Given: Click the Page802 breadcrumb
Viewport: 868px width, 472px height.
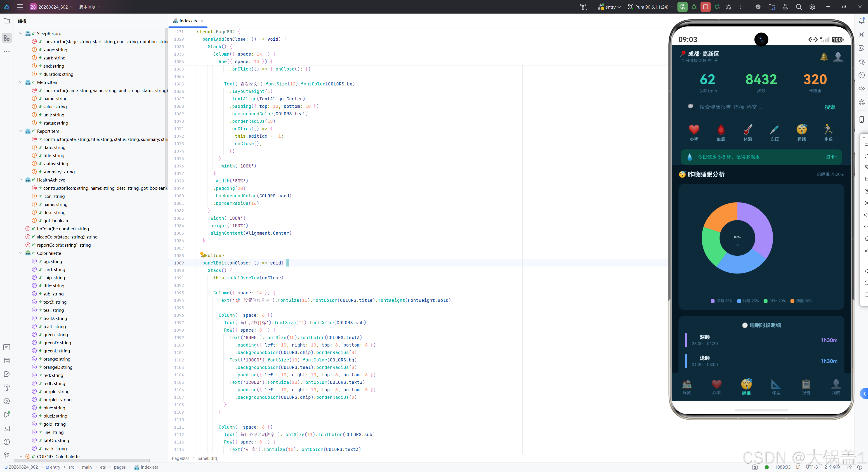Looking at the screenshot, I should pos(181,458).
